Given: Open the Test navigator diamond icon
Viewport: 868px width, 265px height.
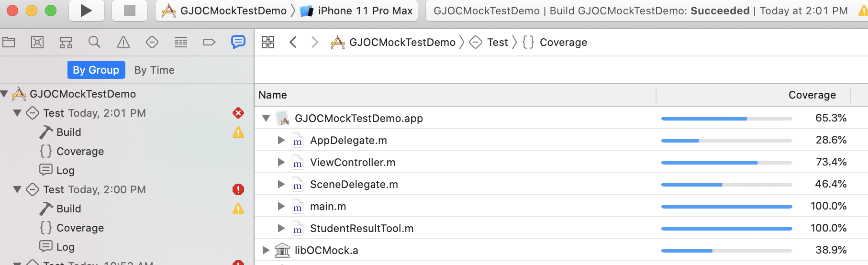Looking at the screenshot, I should [x=152, y=42].
